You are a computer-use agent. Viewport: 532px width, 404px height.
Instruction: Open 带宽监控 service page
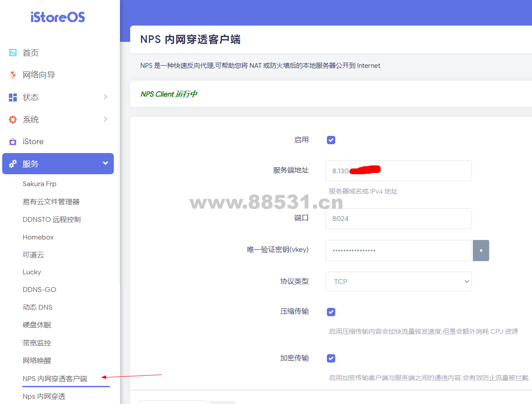(x=37, y=343)
